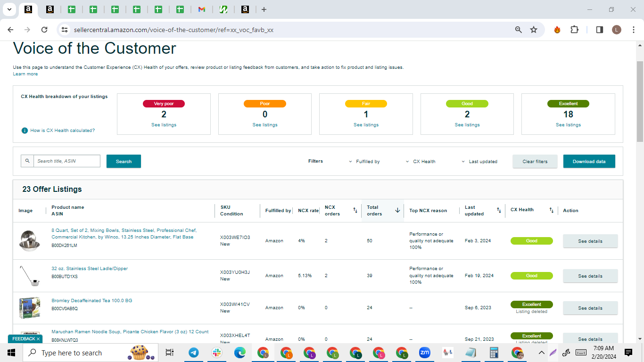Click the browser forward arrow
Viewport: 644px width, 362px height.
[27, 30]
